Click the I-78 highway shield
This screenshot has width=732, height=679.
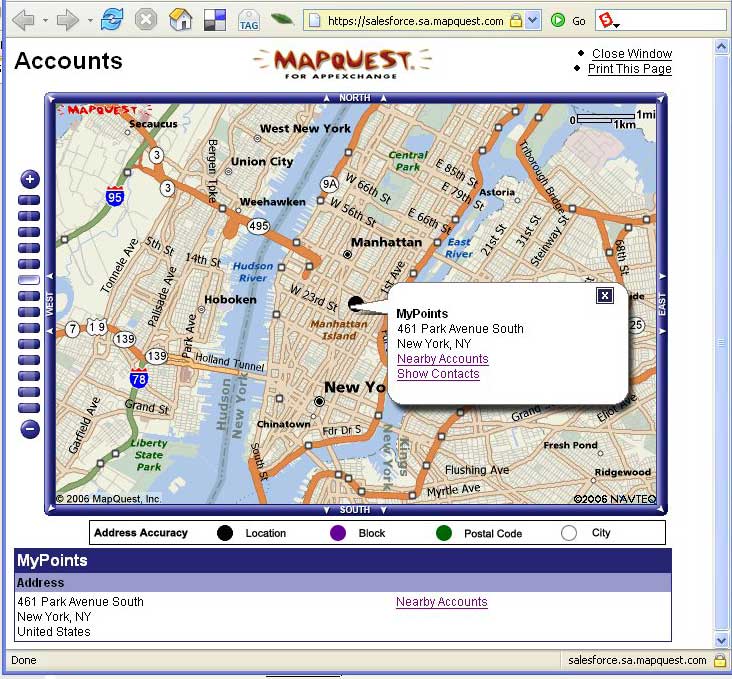click(x=139, y=378)
